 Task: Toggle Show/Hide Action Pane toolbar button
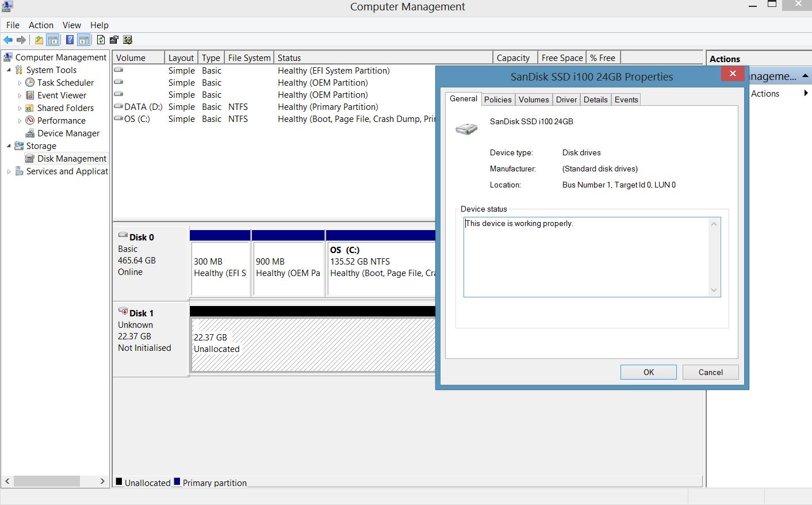click(x=84, y=40)
